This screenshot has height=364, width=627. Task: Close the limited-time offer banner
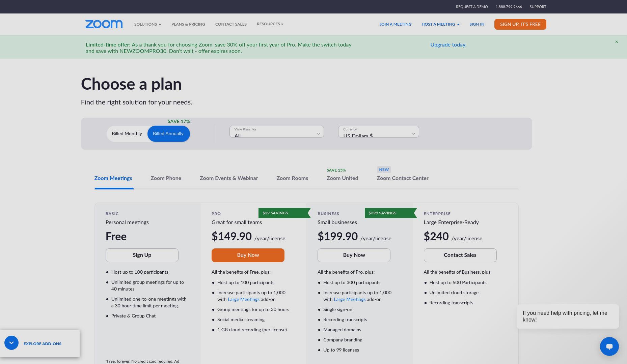[x=617, y=42]
